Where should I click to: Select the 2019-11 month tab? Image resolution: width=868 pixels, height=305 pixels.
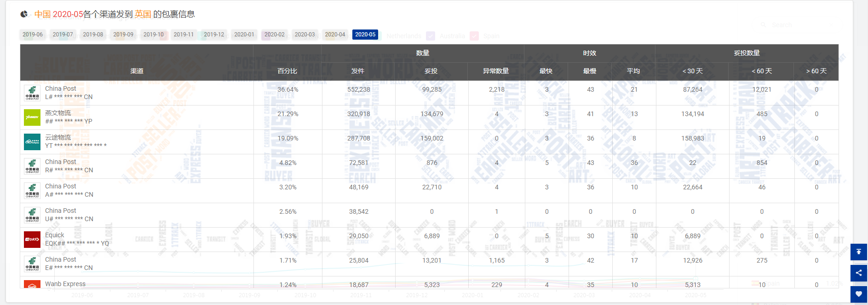coord(184,35)
